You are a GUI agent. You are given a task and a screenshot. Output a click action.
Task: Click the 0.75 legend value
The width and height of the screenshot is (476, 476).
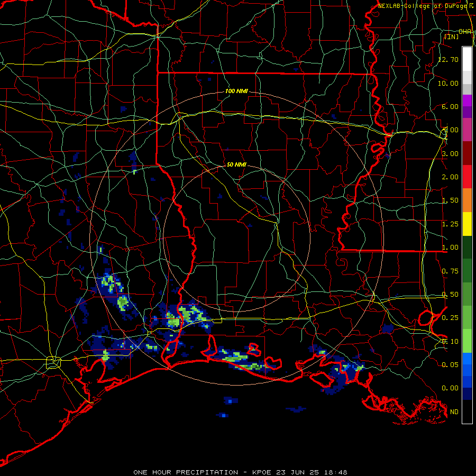[450, 271]
